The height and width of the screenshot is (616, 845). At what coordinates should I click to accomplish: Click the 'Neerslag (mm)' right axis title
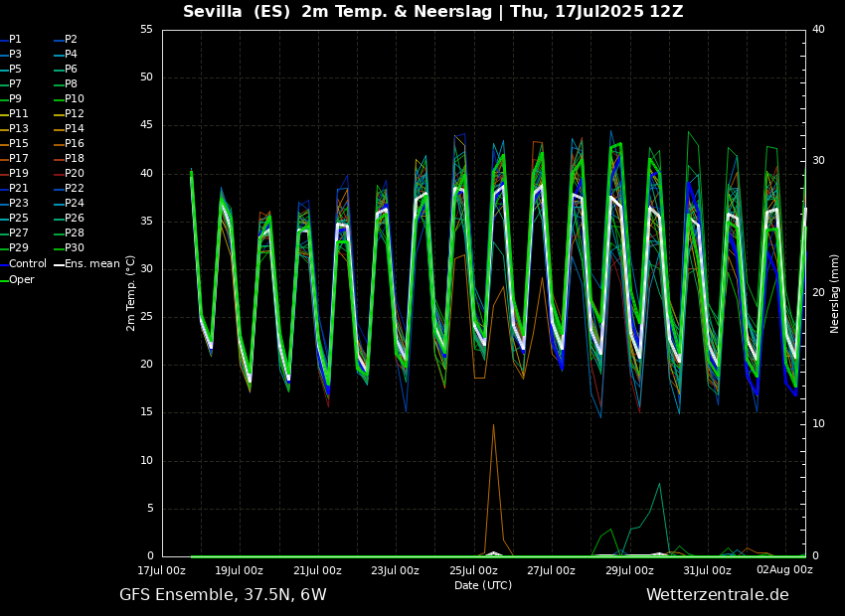835,292
